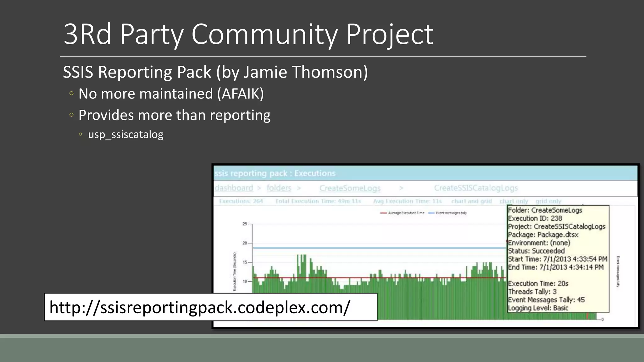
Task: Select the CreateSomeLogs breadcrumb link
Action: pos(350,188)
